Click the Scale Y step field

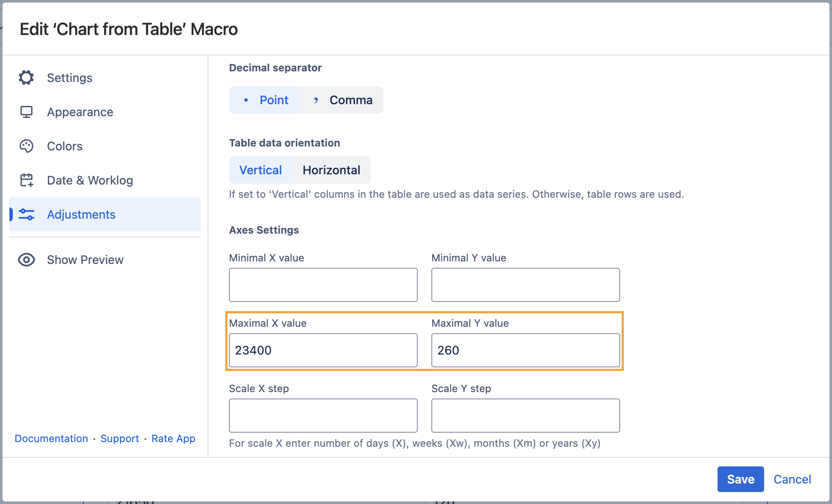(x=525, y=416)
